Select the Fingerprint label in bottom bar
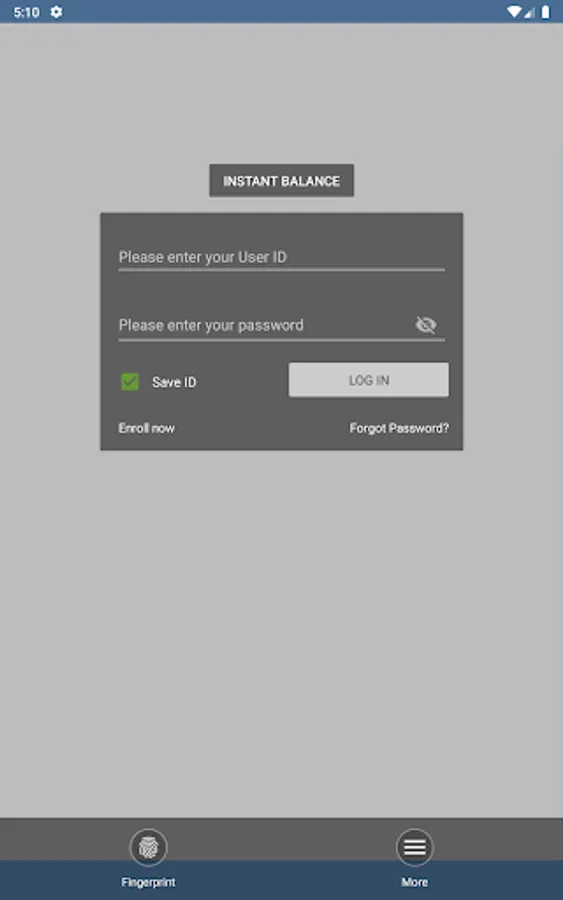 click(x=148, y=882)
